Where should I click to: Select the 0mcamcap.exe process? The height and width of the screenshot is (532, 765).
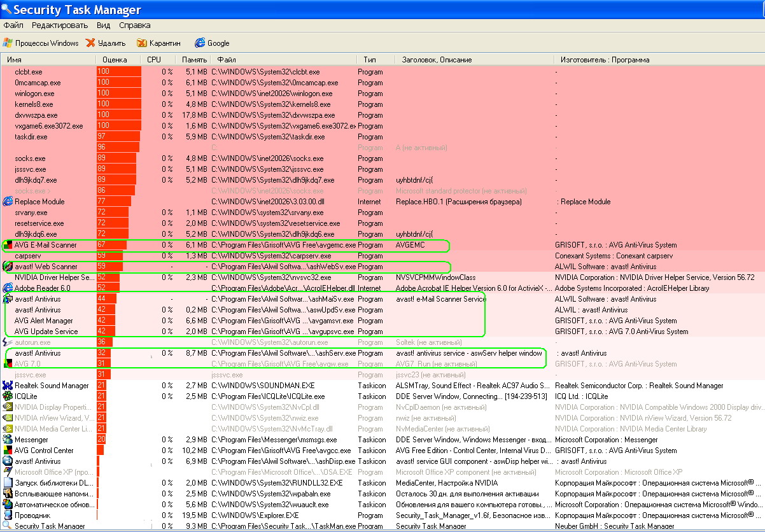tap(382, 83)
